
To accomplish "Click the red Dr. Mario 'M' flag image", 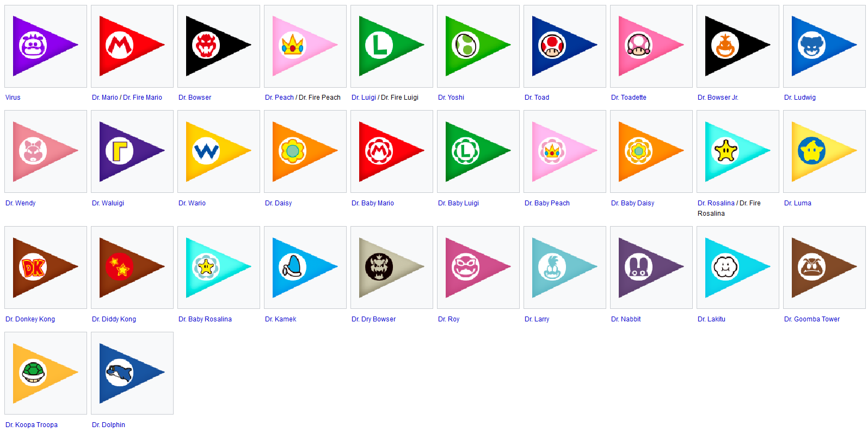I will [x=132, y=46].
